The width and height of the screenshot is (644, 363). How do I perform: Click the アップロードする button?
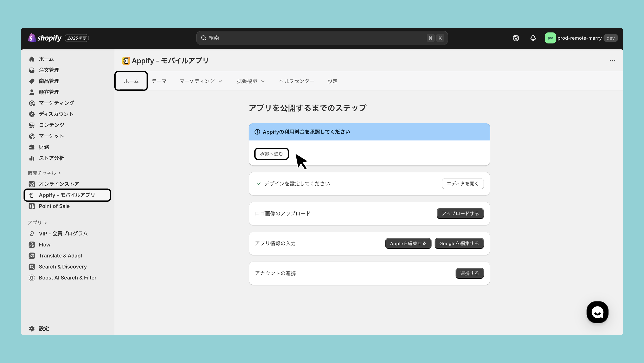tap(460, 214)
